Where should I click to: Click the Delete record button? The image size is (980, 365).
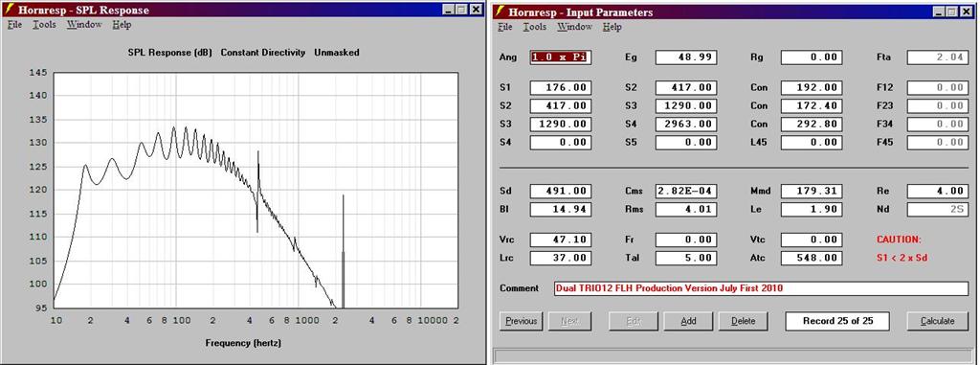743,321
